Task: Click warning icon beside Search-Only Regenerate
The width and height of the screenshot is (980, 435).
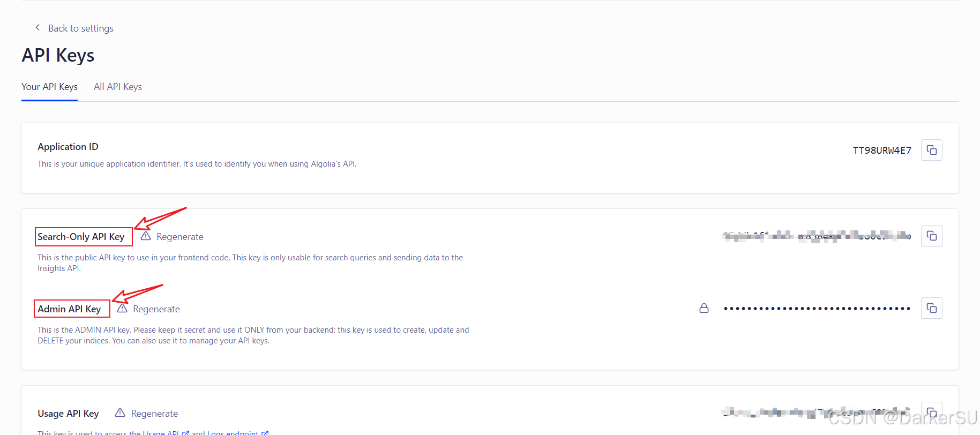Action: coord(146,236)
